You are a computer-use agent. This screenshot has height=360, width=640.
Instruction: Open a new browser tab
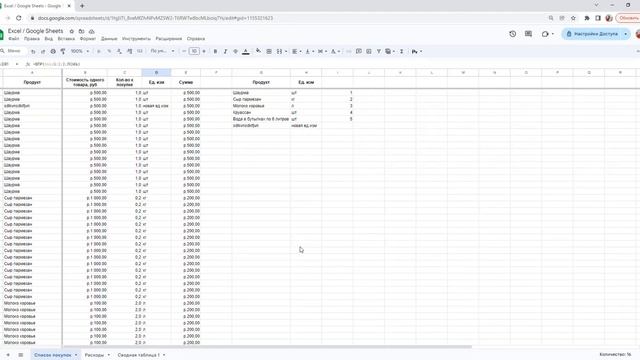pos(82,6)
